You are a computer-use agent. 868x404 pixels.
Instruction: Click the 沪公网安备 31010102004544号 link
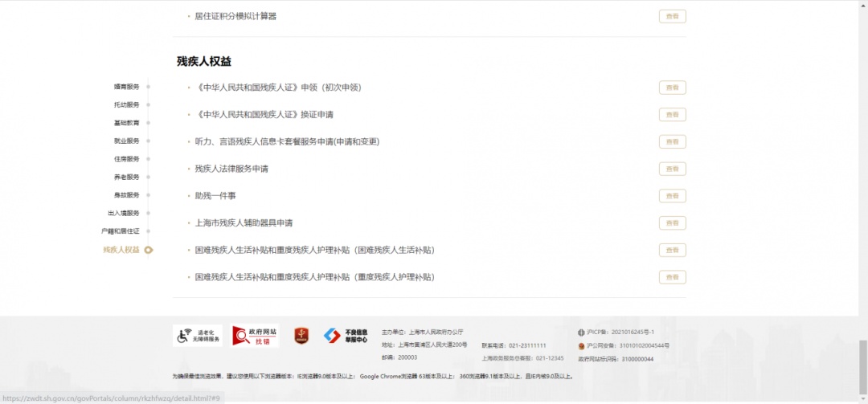coord(628,346)
